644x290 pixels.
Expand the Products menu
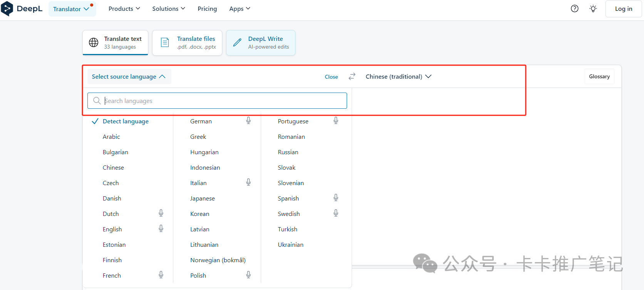(124, 8)
